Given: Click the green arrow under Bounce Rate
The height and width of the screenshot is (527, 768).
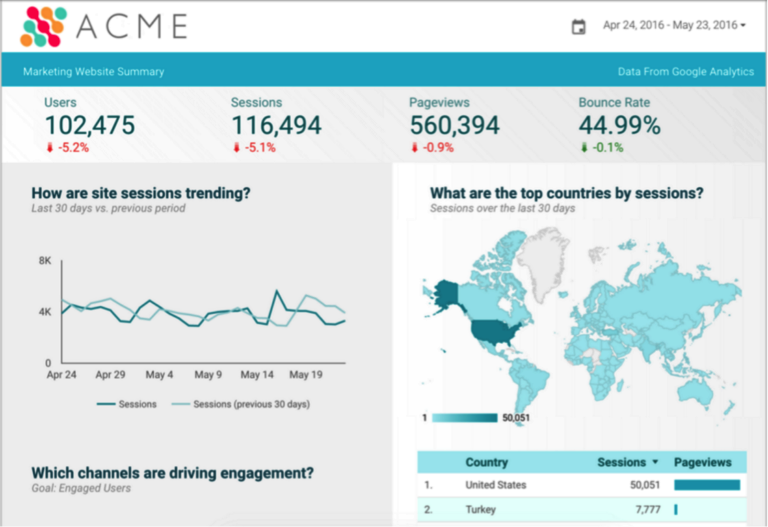Looking at the screenshot, I should (583, 147).
